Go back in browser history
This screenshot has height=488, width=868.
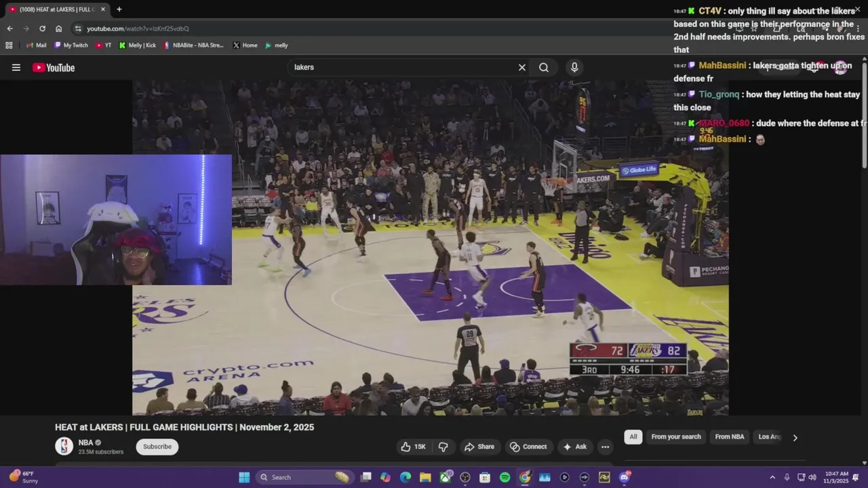coord(9,28)
